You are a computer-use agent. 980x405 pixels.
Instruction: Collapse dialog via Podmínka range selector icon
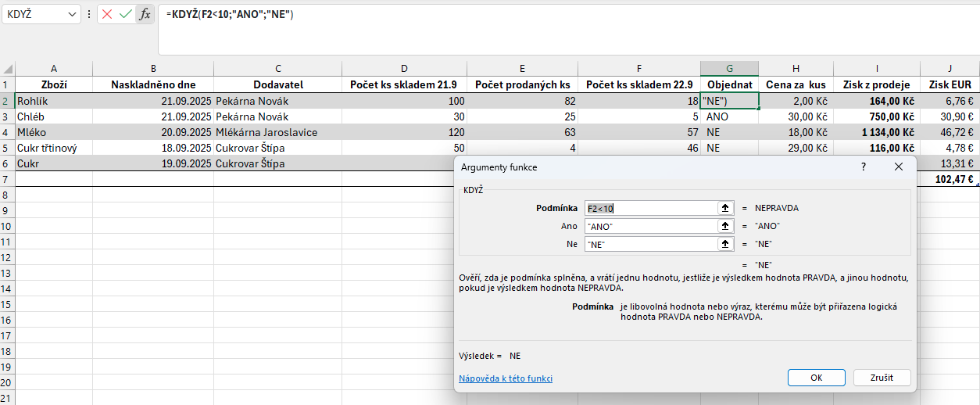click(x=726, y=208)
